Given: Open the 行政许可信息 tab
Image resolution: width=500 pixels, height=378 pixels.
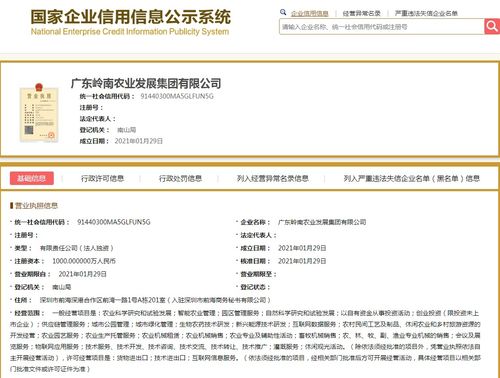Looking at the screenshot, I should (x=103, y=178).
